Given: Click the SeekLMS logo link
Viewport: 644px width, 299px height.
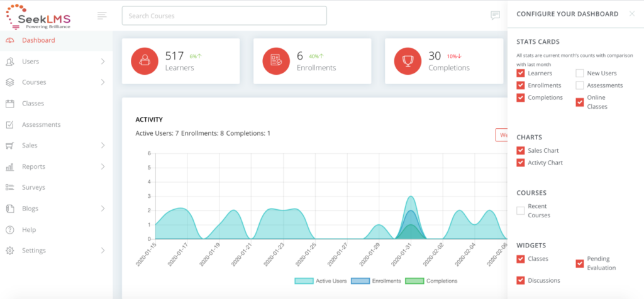Looking at the screenshot, I should [38, 16].
